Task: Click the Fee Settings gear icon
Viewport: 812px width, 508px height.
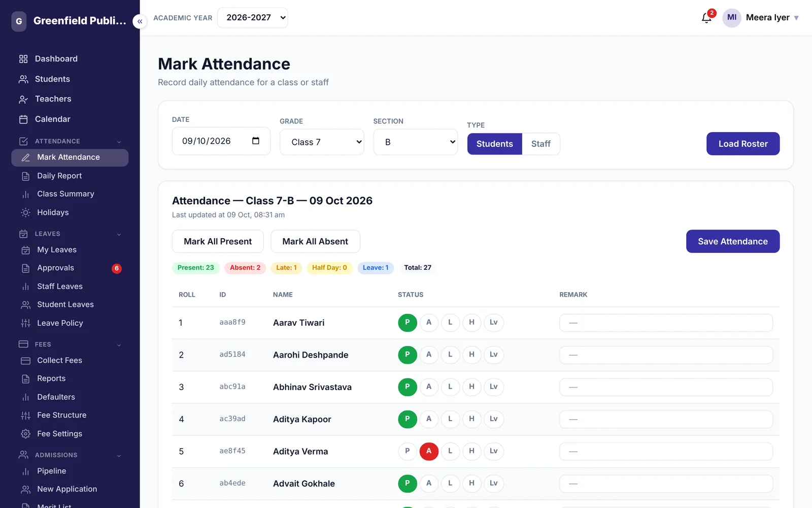Action: point(25,434)
